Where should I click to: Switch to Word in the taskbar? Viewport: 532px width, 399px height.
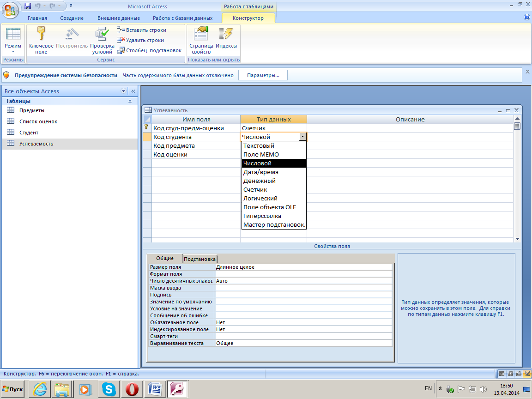tap(155, 389)
